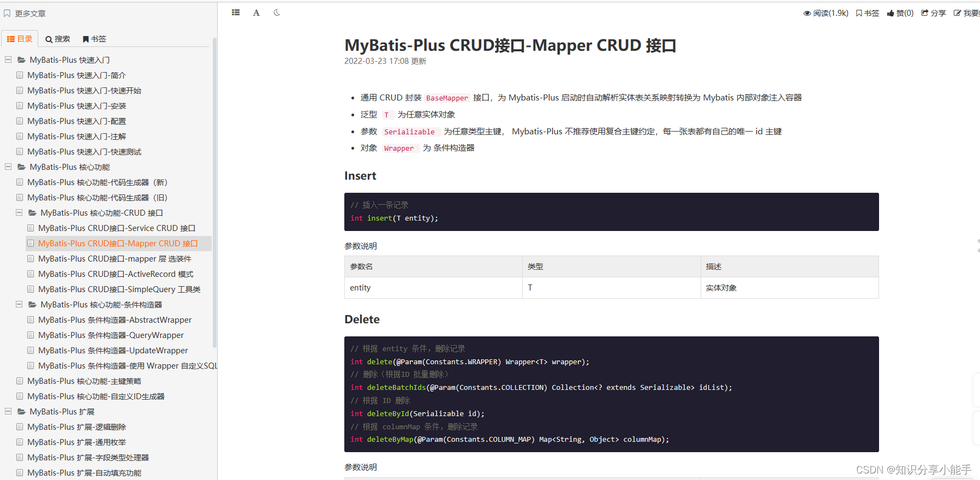Open 条件构造器-UpdateWrapper article
Viewport: 980px width, 480px height.
[113, 351]
